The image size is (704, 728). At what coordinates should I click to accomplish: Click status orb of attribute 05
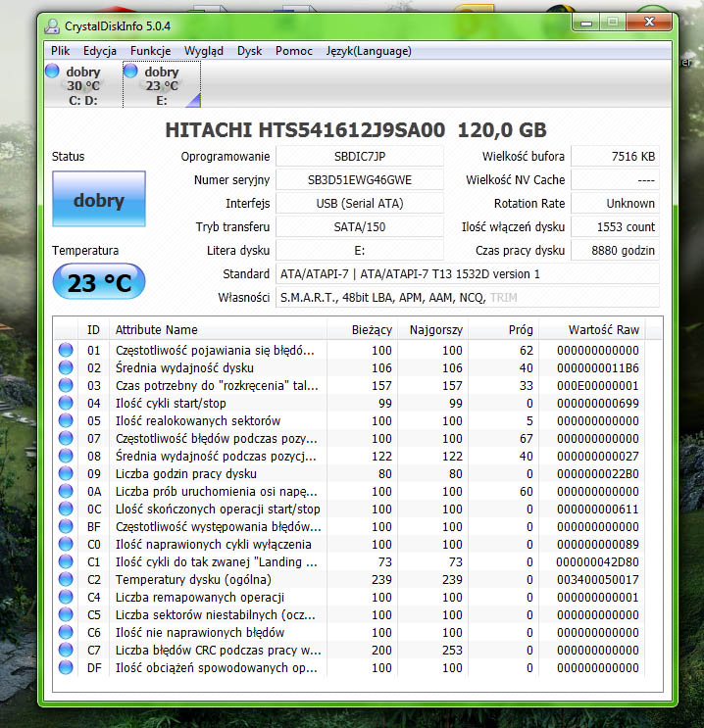tap(66, 420)
